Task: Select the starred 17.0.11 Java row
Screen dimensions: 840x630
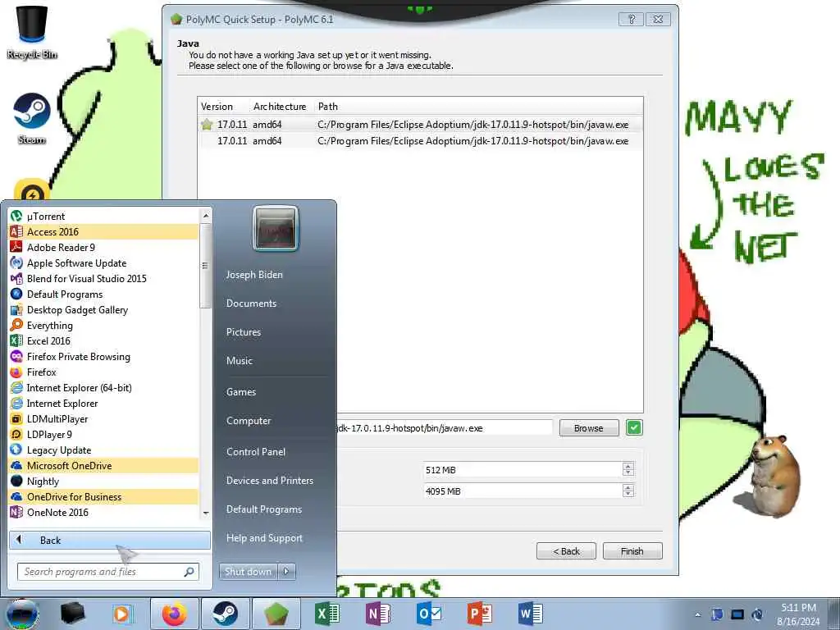Action: [420, 125]
